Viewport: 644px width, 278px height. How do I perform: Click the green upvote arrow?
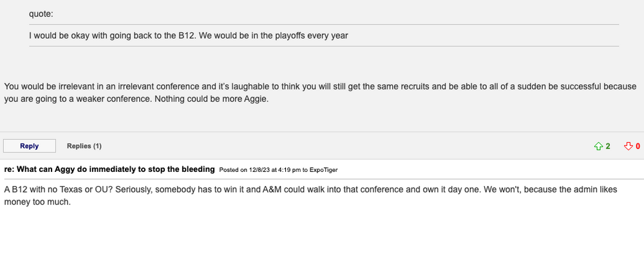click(x=598, y=146)
